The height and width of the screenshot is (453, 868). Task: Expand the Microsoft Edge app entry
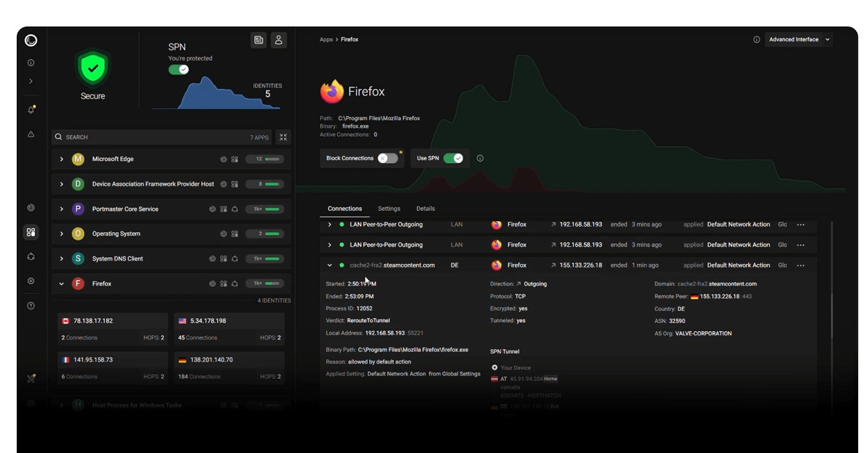(61, 159)
